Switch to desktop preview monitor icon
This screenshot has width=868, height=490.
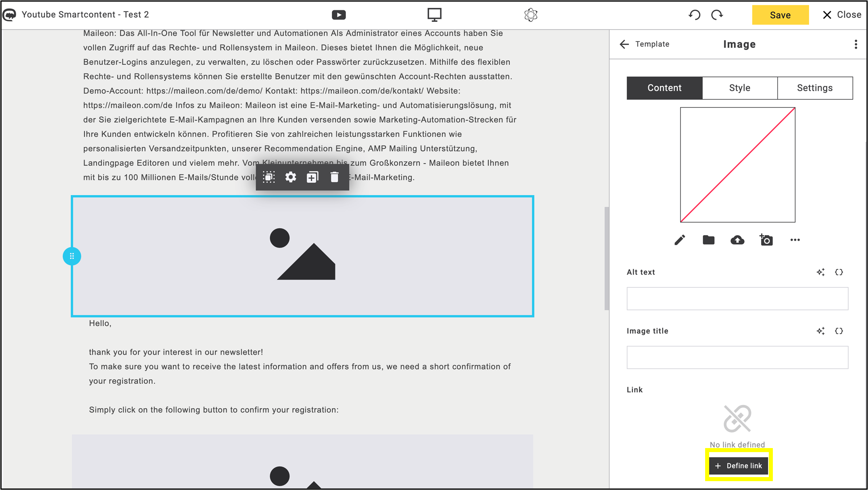point(434,15)
